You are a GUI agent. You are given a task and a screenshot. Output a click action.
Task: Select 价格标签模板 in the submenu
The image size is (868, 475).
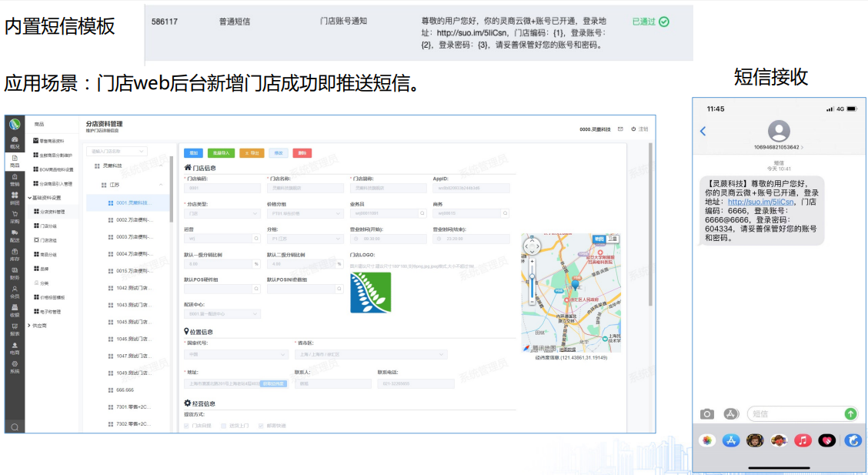52,297
